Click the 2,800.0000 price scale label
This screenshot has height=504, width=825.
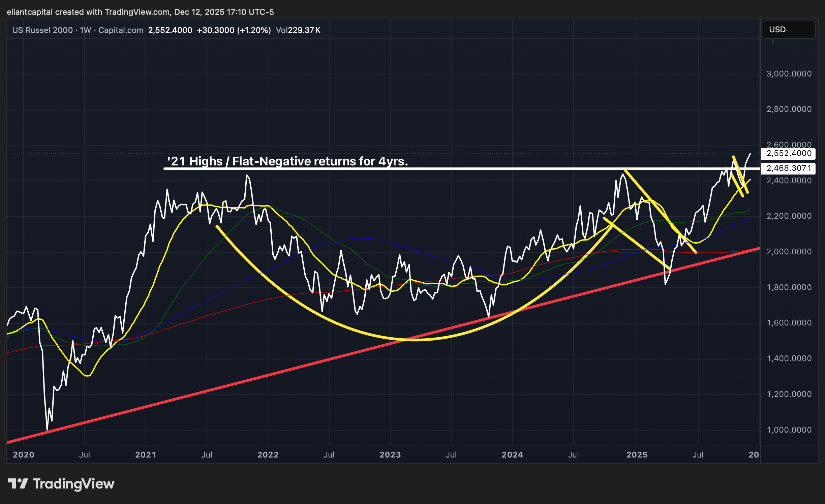coord(789,109)
